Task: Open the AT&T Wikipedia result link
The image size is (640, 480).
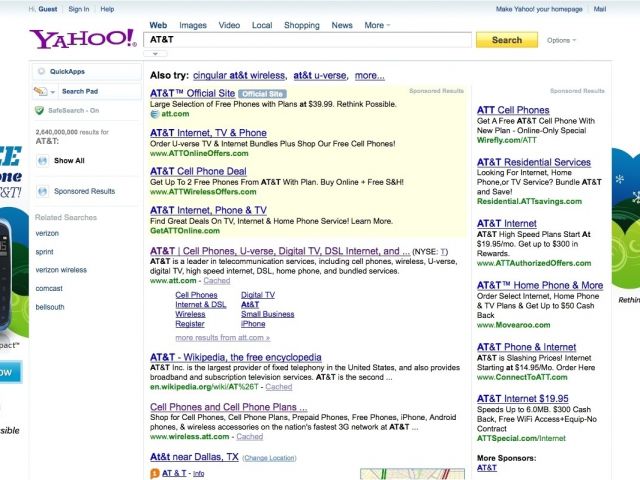Action: (235, 357)
